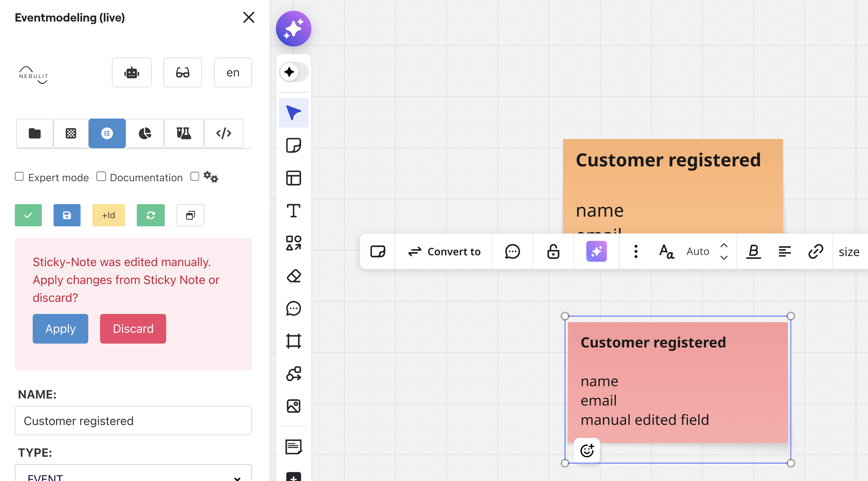Discard the manual sticky note edits
868x481 pixels.
pos(133,328)
